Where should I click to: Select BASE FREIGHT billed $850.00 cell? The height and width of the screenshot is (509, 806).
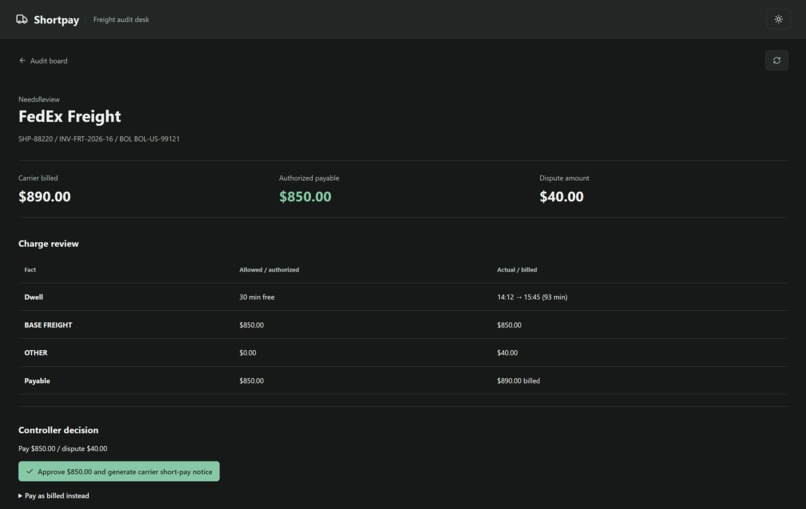tap(509, 325)
